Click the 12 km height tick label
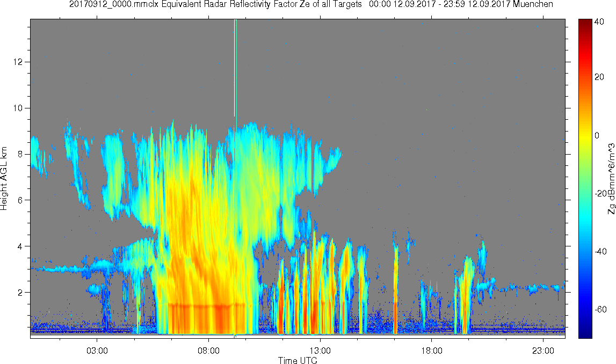Viewport: 616px width, 364px height. 19,62
